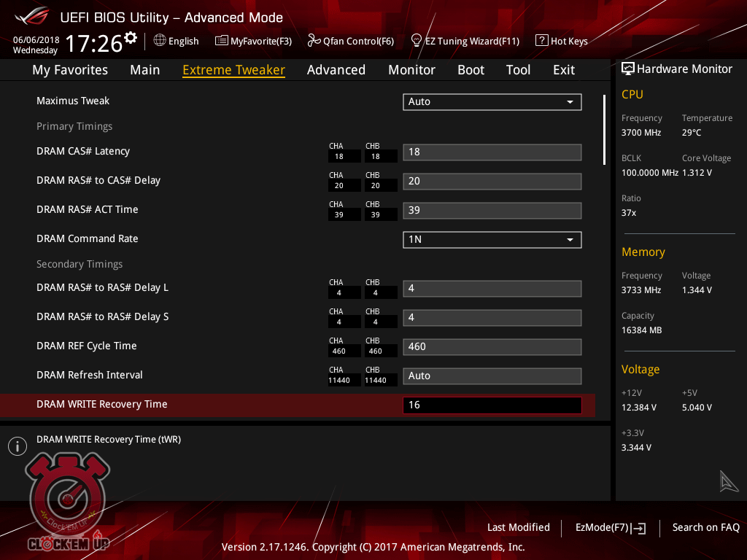
Task: Open the Monitor tab
Action: 411,70
